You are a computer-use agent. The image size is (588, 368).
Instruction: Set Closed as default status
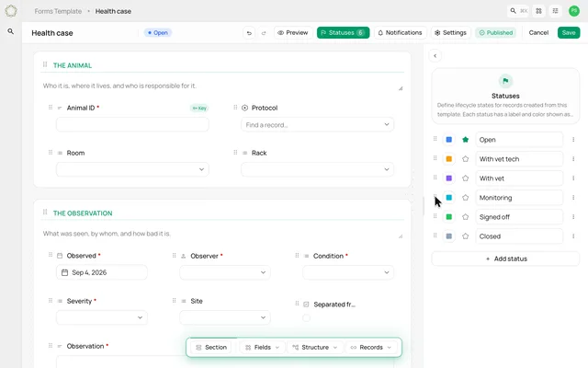tap(466, 236)
